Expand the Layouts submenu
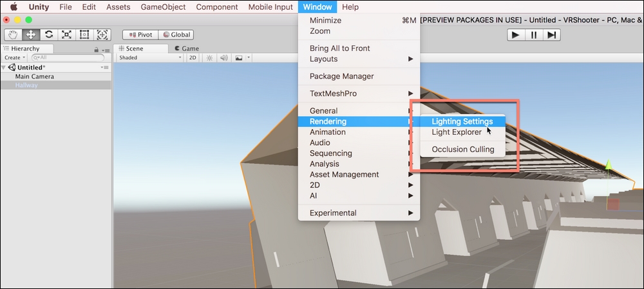Image resolution: width=644 pixels, height=289 pixels. pos(359,59)
